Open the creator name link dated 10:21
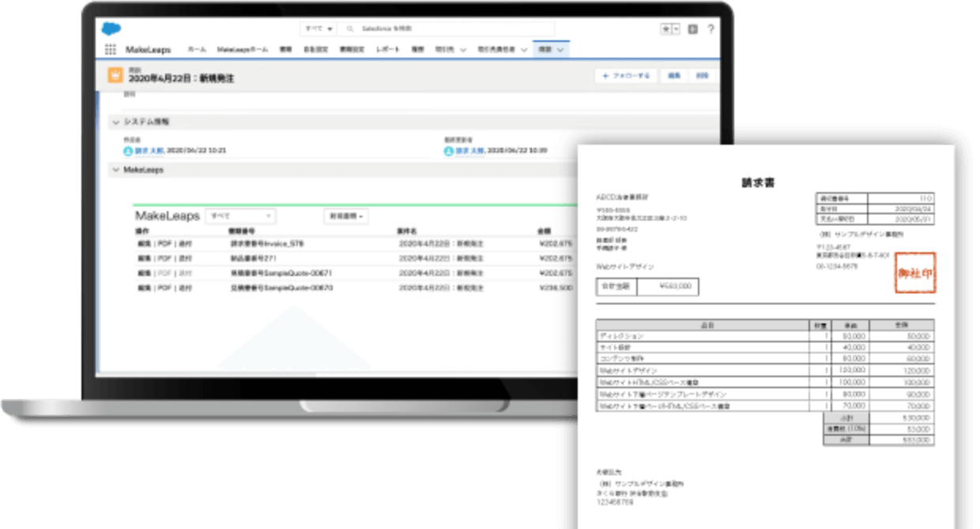 click(x=149, y=149)
